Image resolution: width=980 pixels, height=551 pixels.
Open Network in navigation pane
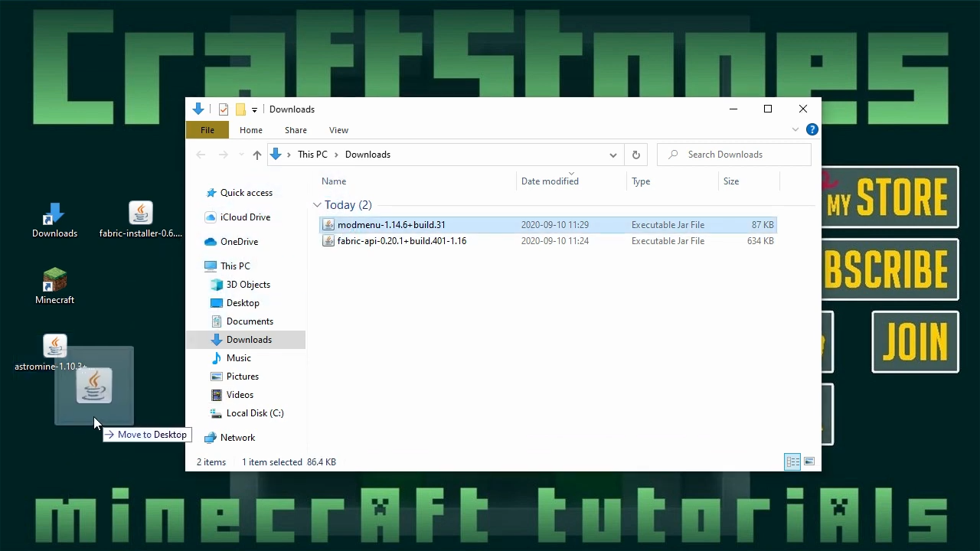[230, 438]
